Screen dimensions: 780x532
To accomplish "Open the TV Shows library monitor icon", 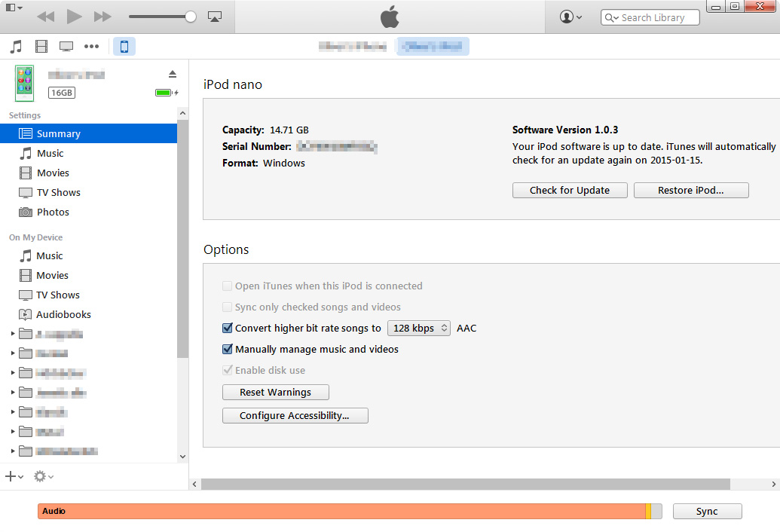I will pos(66,47).
